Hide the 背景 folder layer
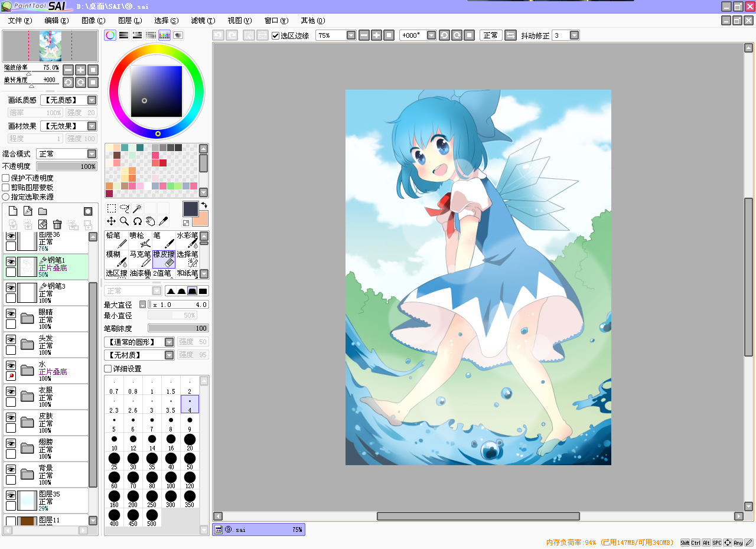This screenshot has height=549, width=756. [x=11, y=469]
